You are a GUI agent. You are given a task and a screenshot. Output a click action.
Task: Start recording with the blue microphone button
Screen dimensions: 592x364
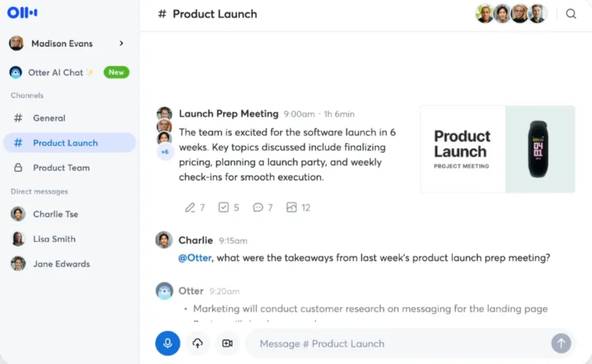click(168, 343)
